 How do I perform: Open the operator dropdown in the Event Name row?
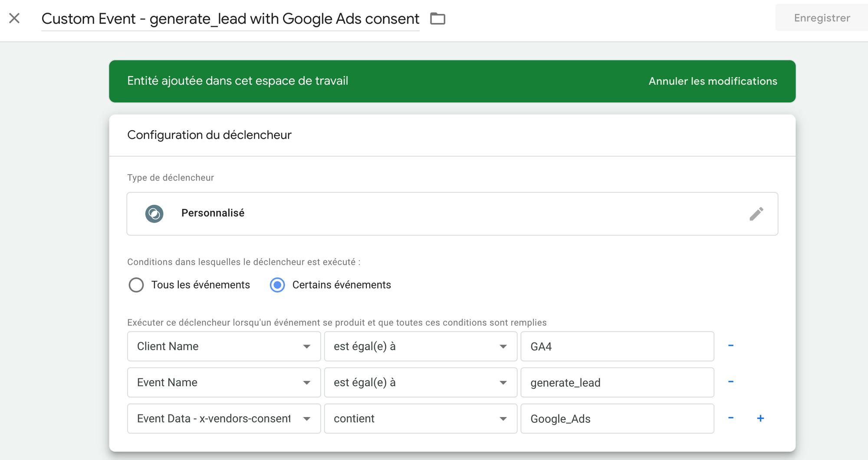point(421,382)
